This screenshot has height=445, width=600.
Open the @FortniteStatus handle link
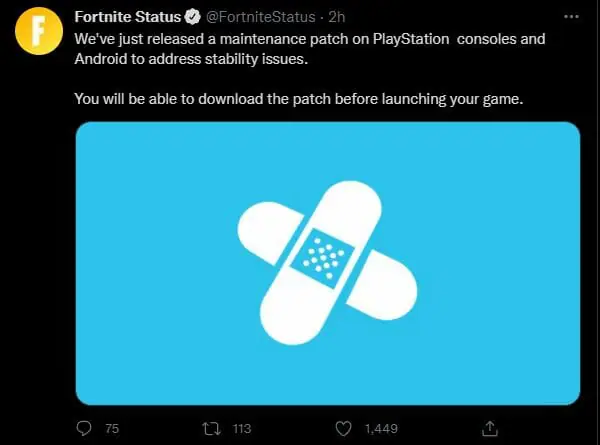click(261, 17)
